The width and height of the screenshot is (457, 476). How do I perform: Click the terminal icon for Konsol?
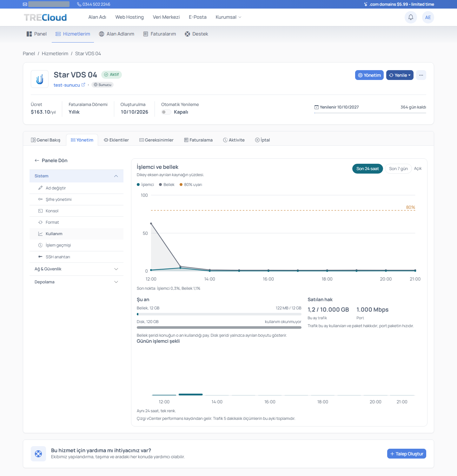click(40, 211)
